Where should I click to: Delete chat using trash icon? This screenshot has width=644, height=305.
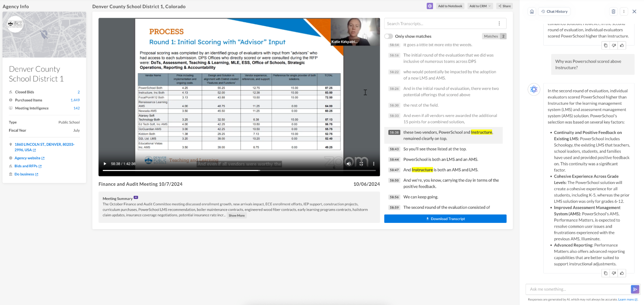(613, 12)
